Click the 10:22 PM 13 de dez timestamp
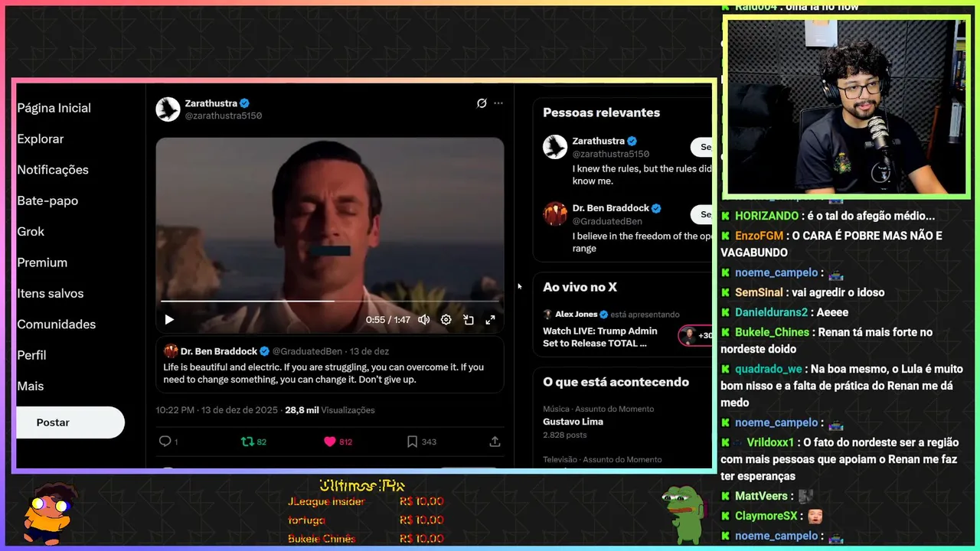Image resolution: width=980 pixels, height=551 pixels. click(217, 410)
